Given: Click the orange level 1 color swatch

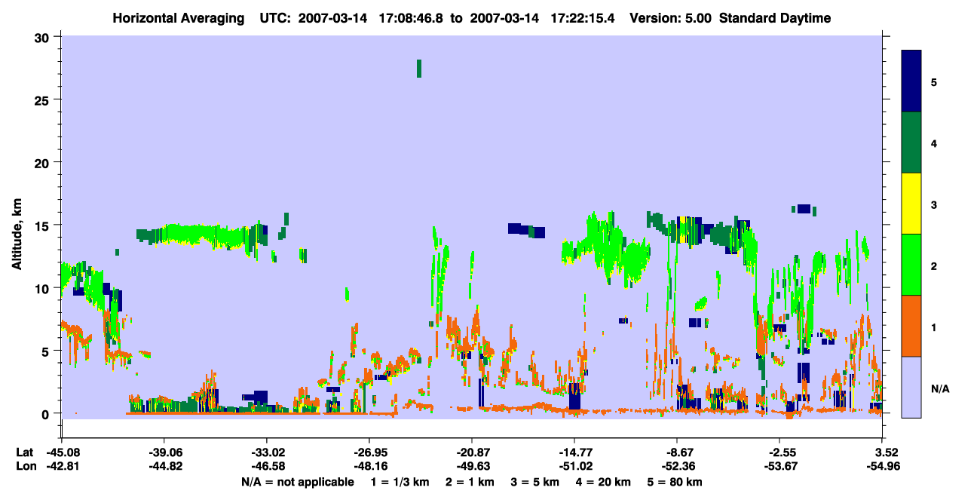Looking at the screenshot, I should 911,326.
